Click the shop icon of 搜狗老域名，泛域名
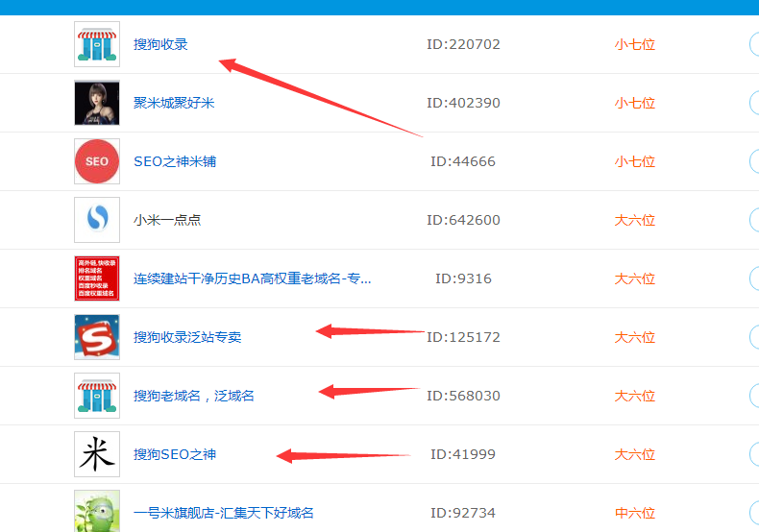 click(x=97, y=395)
